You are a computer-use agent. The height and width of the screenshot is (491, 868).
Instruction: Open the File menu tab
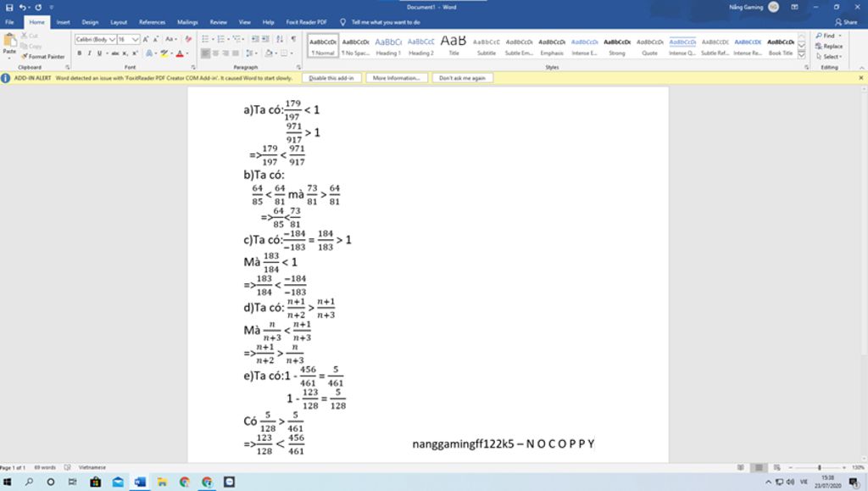9,22
